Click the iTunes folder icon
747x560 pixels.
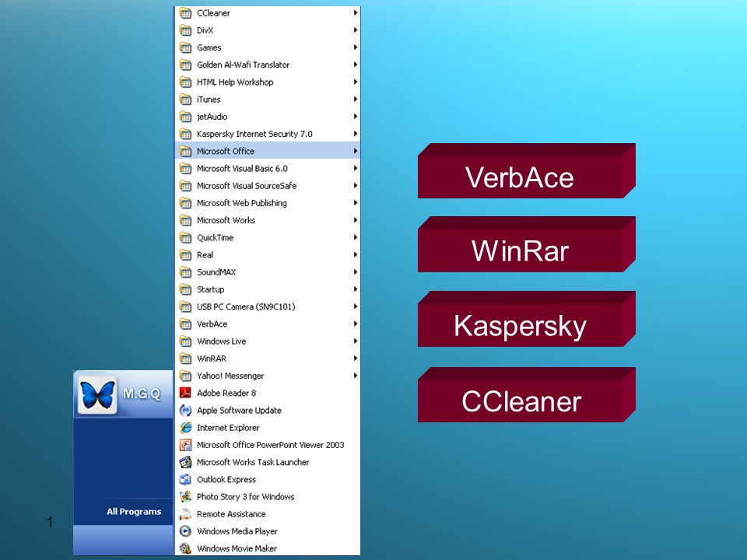pos(185,99)
